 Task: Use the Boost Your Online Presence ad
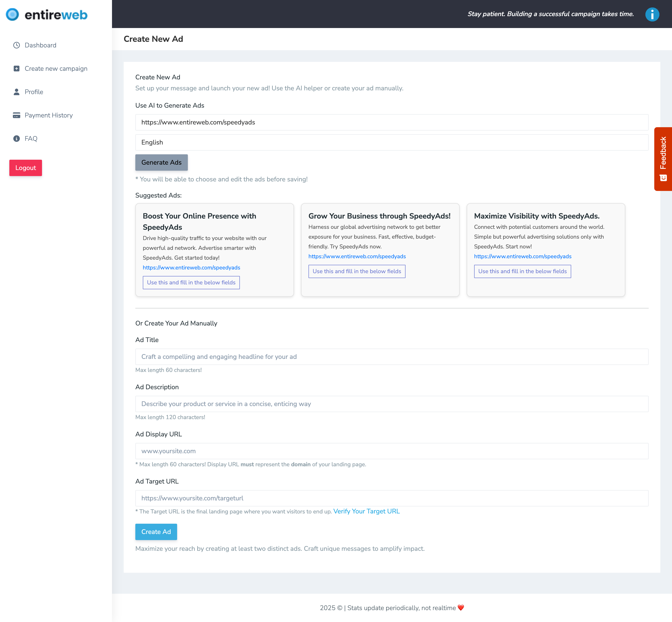click(x=191, y=282)
